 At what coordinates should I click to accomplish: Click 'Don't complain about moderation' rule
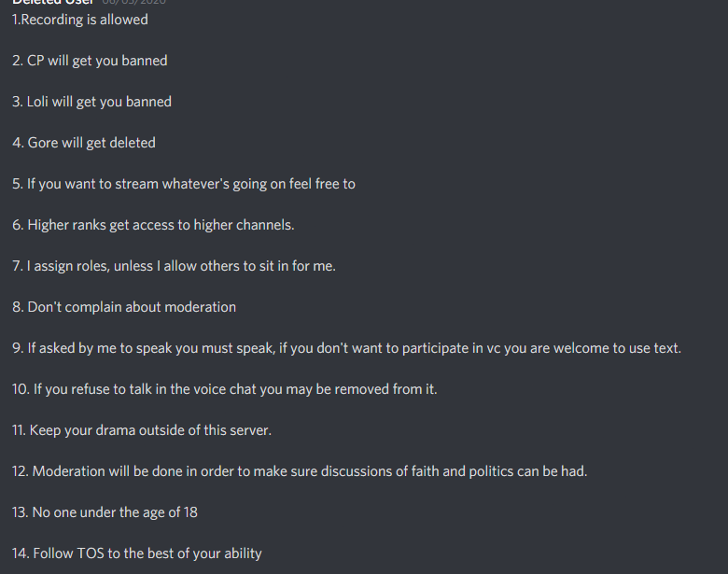[124, 307]
